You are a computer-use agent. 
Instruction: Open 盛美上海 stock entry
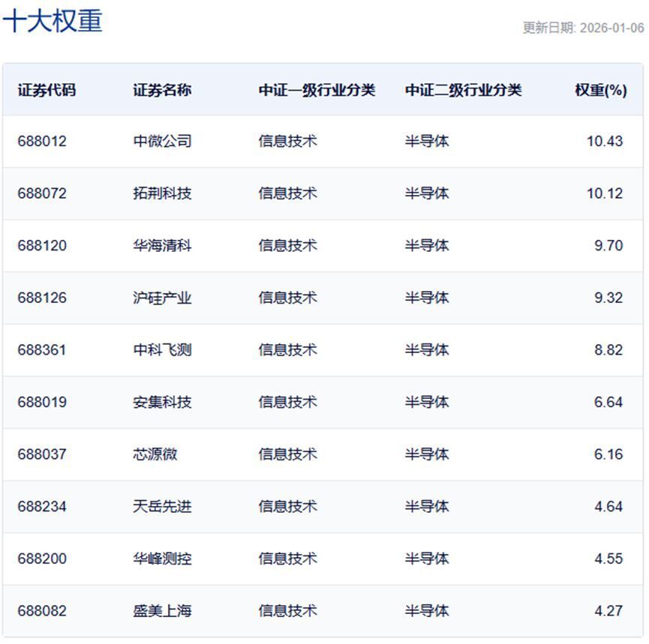pos(161,611)
